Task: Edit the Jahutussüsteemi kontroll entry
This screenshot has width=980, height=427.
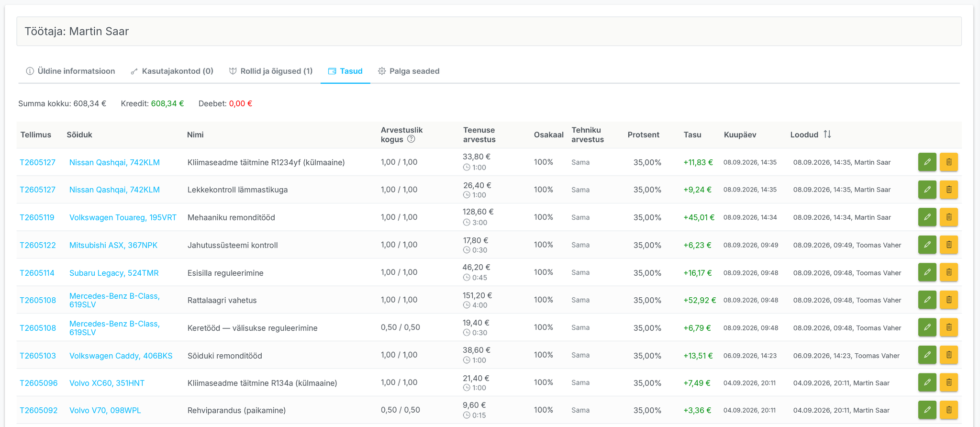Action: tap(927, 245)
